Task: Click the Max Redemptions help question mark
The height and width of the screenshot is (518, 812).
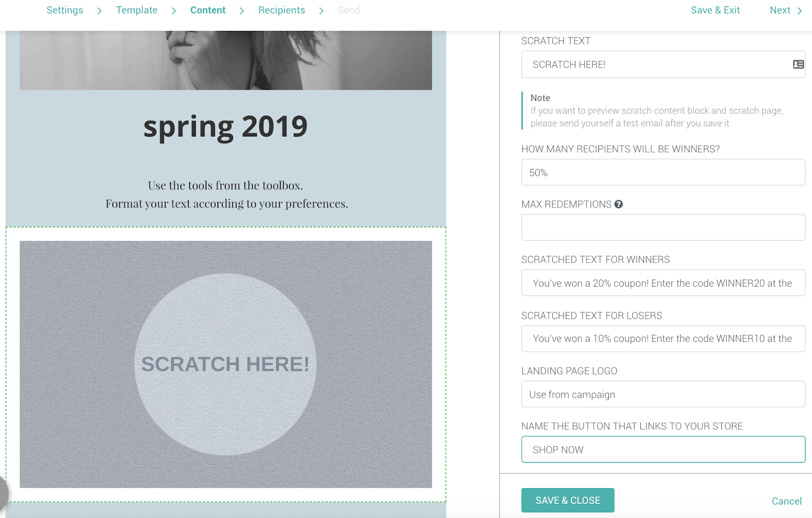Action: point(619,204)
